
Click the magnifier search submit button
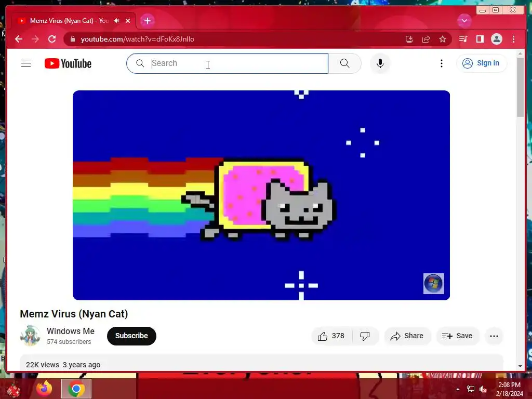345,63
